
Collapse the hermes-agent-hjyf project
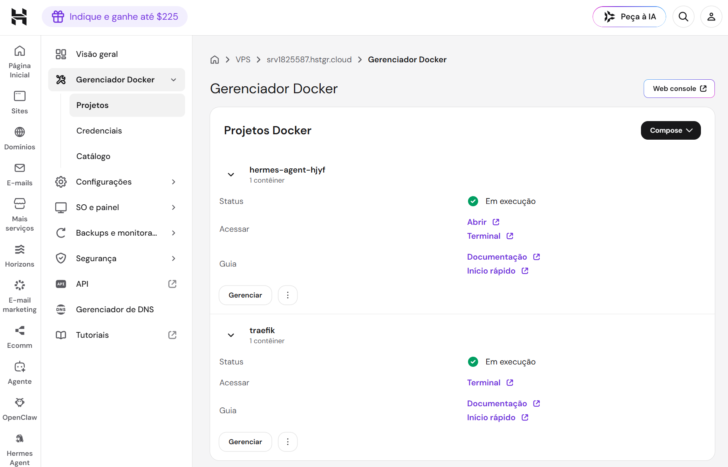coord(231,175)
